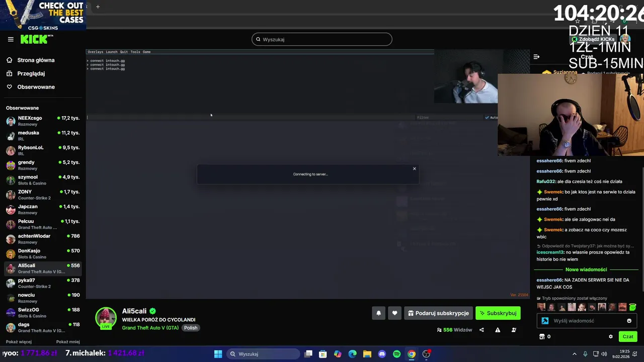The width and height of the screenshot is (644, 362).
Task: Click the heart follow button
Action: pyautogui.click(x=395, y=313)
